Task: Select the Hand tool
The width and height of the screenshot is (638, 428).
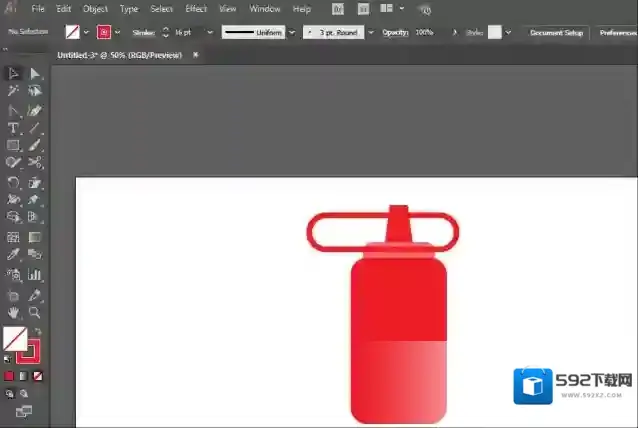Action: pos(13,313)
